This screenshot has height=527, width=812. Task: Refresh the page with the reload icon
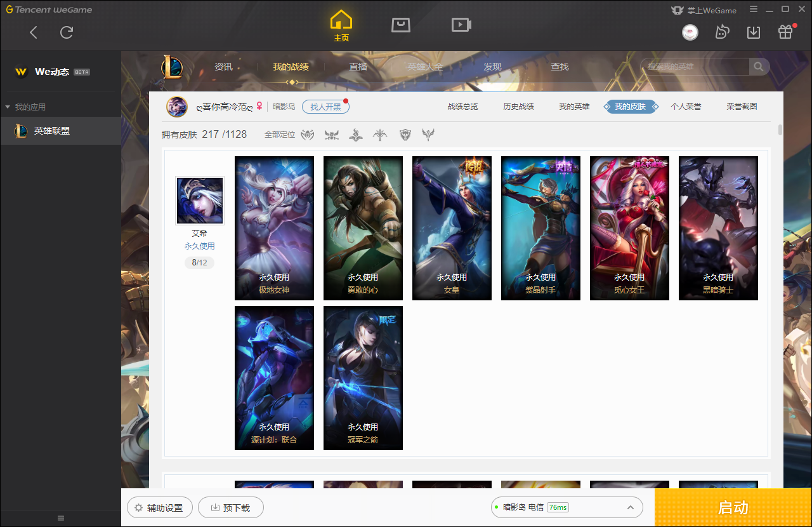pyautogui.click(x=67, y=32)
